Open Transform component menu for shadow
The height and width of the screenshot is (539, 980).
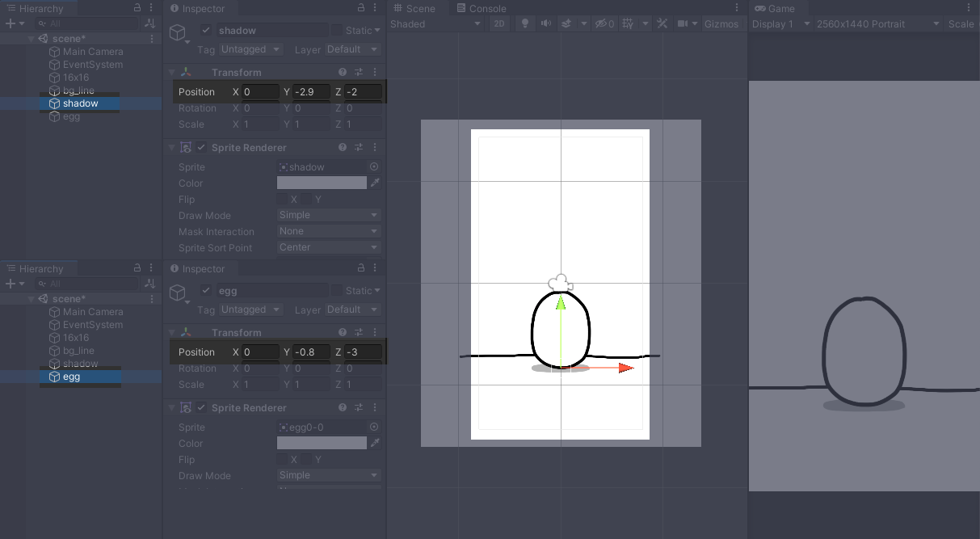click(375, 72)
